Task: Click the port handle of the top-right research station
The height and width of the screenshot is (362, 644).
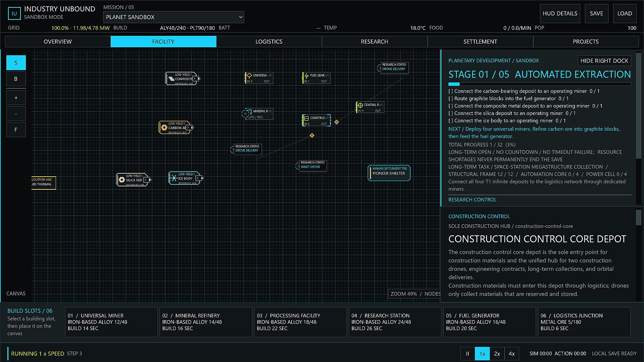Action: pos(379,68)
